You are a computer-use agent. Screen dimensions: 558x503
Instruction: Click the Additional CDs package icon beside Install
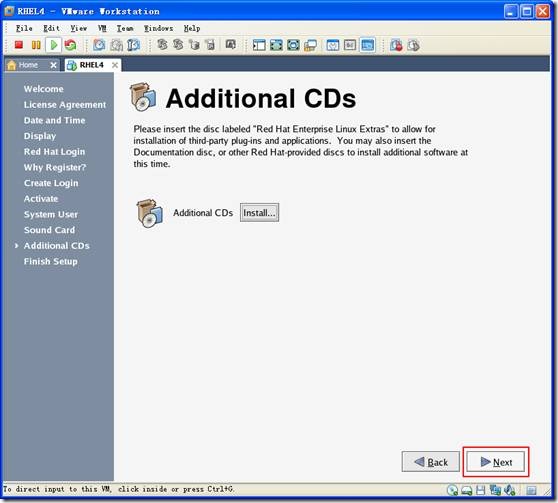tap(149, 213)
